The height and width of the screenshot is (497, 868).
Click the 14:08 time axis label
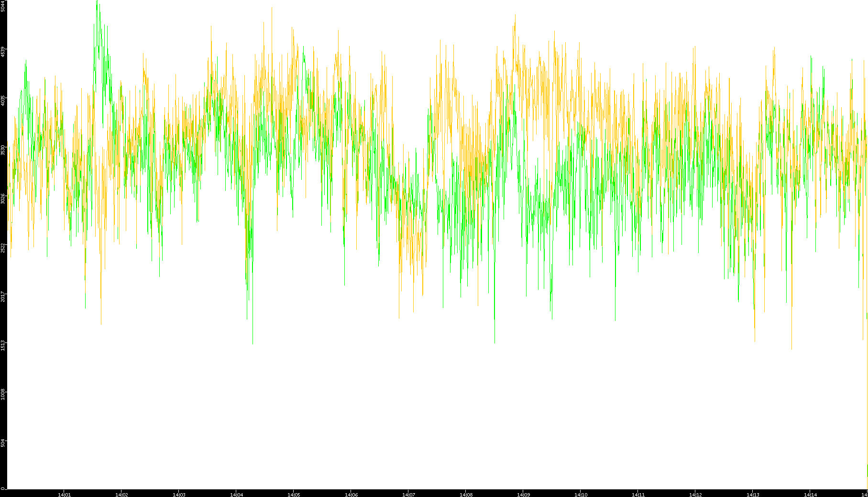click(x=466, y=495)
